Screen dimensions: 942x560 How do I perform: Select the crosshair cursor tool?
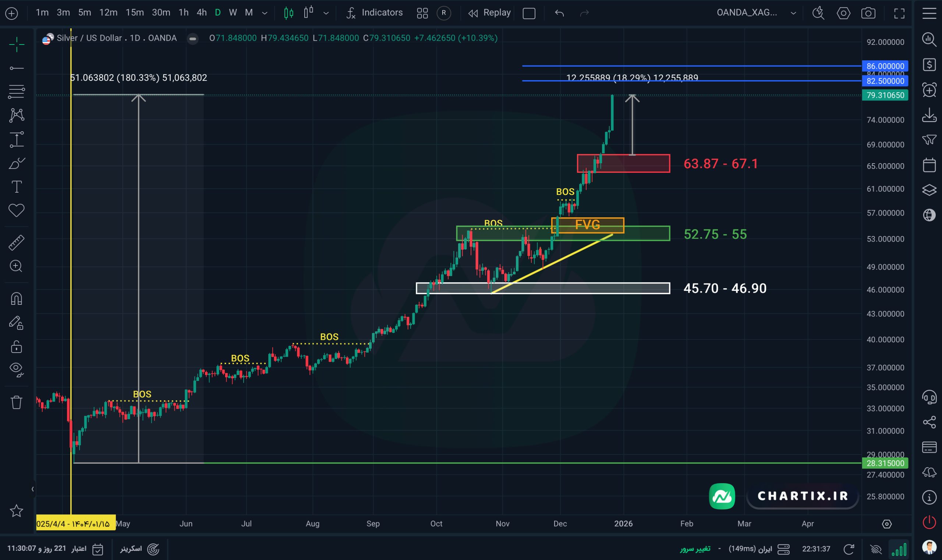point(16,44)
